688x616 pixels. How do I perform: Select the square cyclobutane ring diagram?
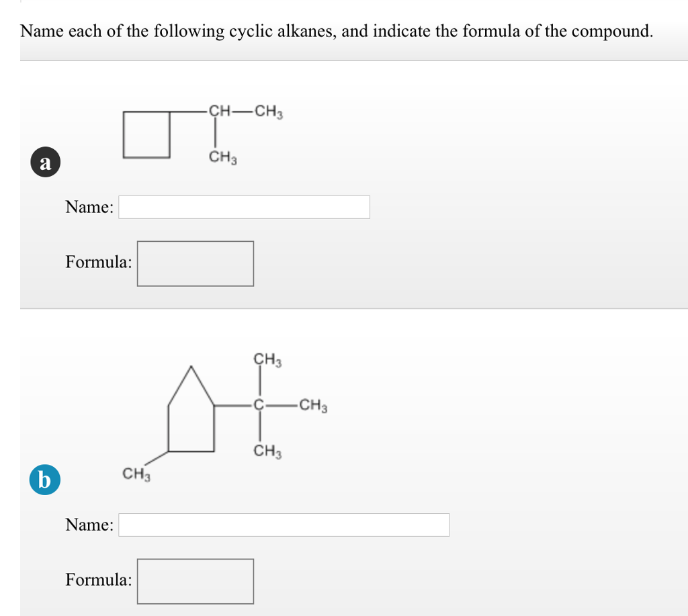pos(146,134)
